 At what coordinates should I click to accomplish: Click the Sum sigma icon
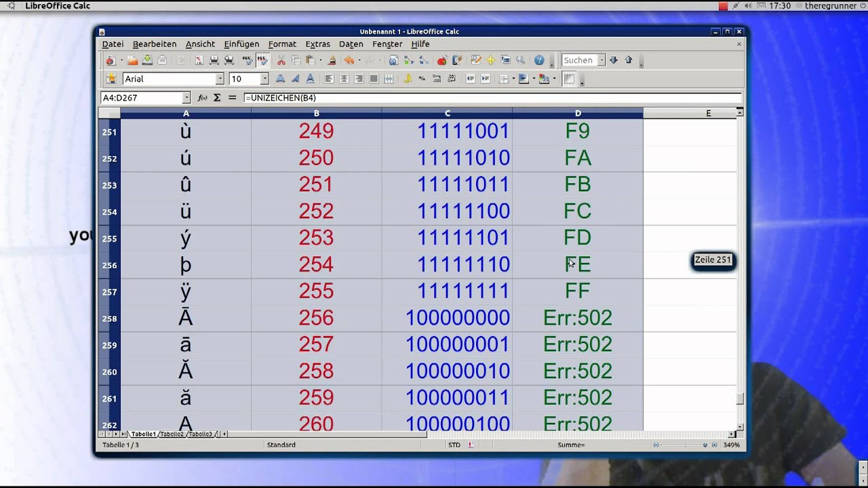coord(217,98)
